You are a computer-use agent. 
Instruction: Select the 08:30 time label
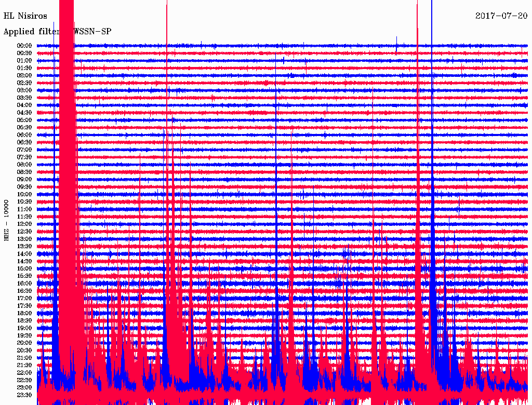24,172
